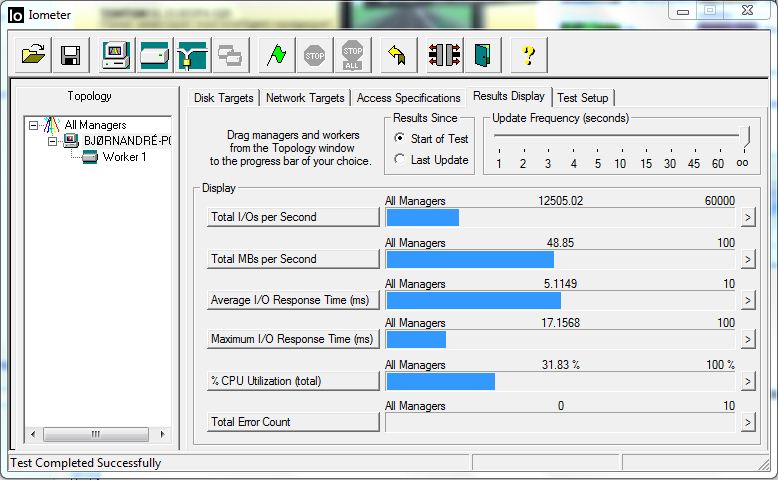Click the All Managers tree icon
The image size is (778, 480).
(52, 125)
